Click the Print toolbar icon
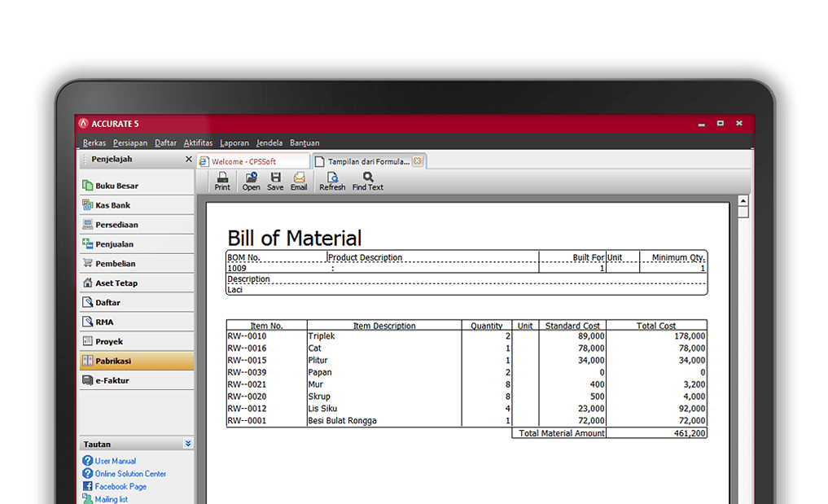828x504 pixels. coord(222,182)
